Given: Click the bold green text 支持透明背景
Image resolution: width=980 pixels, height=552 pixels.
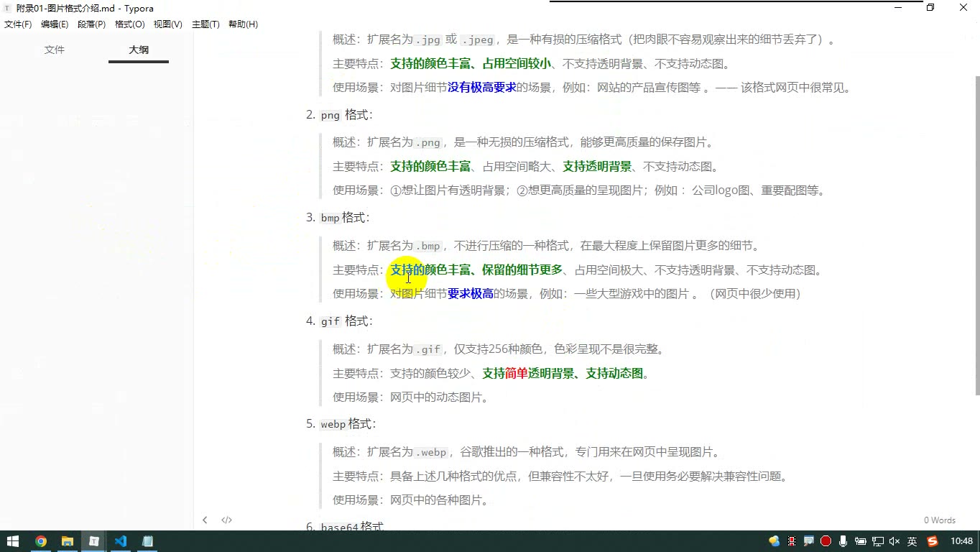Looking at the screenshot, I should (597, 167).
